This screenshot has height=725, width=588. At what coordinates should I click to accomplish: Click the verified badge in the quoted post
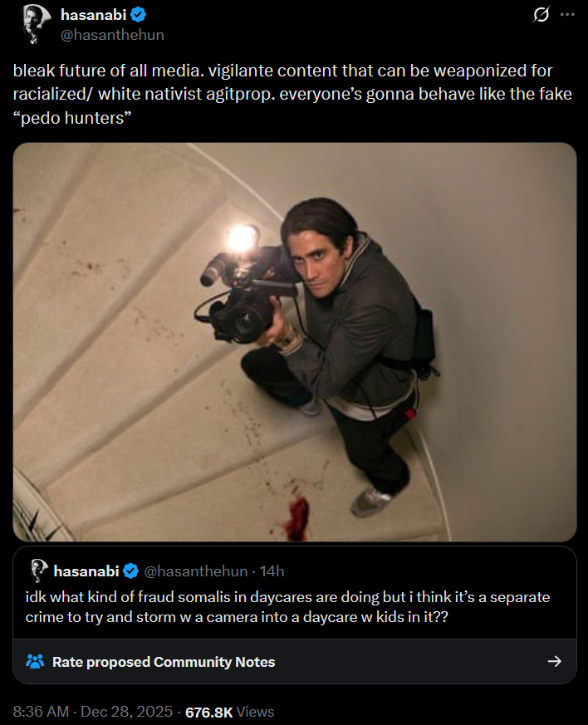(x=131, y=571)
